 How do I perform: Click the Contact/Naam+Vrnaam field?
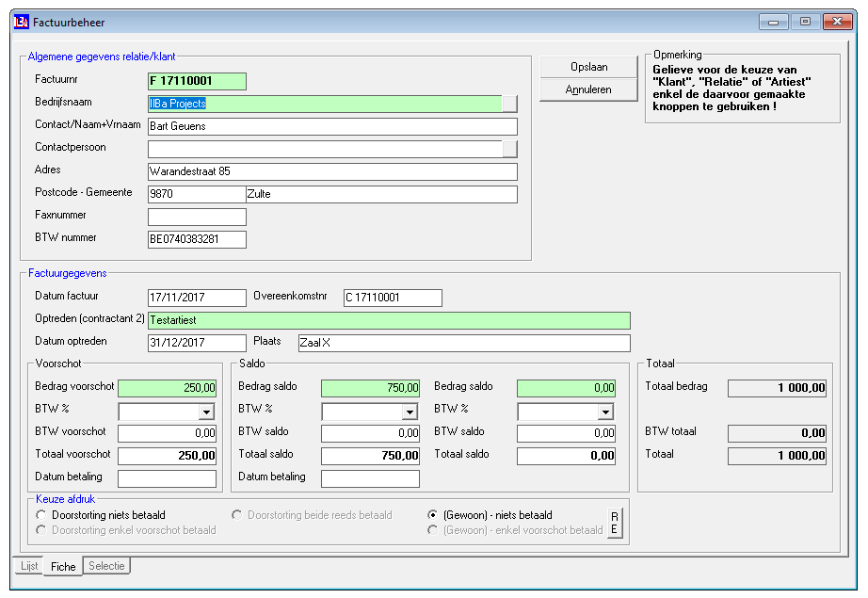pos(332,126)
